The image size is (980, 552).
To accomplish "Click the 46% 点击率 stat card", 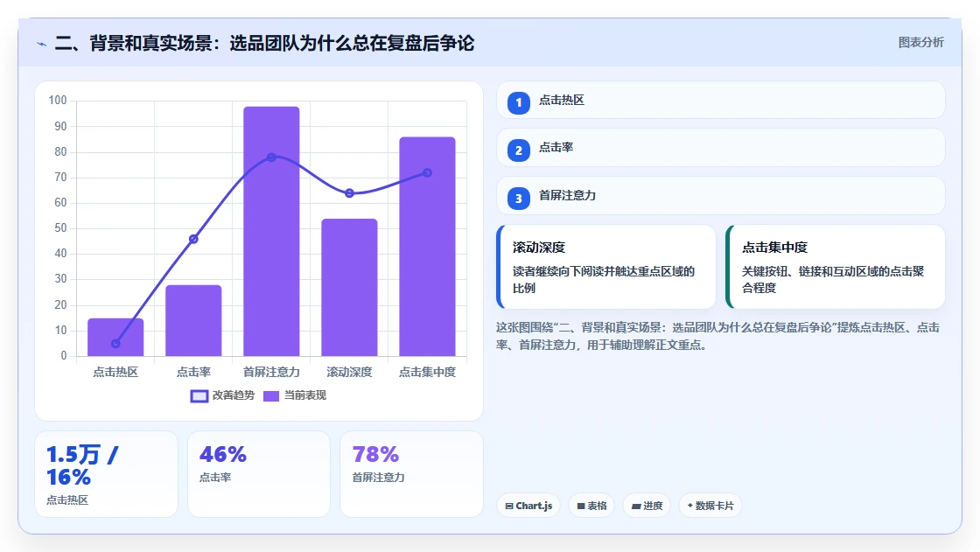I will coord(259,474).
